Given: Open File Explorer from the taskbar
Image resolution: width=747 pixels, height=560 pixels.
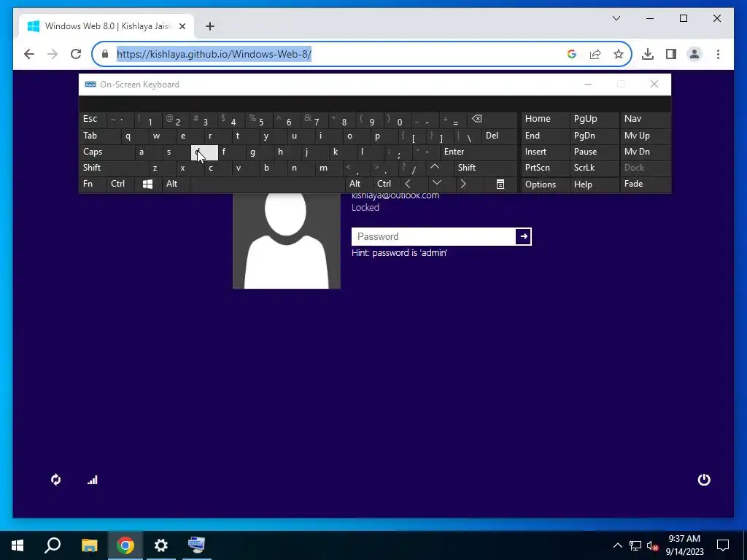Looking at the screenshot, I should click(x=89, y=545).
